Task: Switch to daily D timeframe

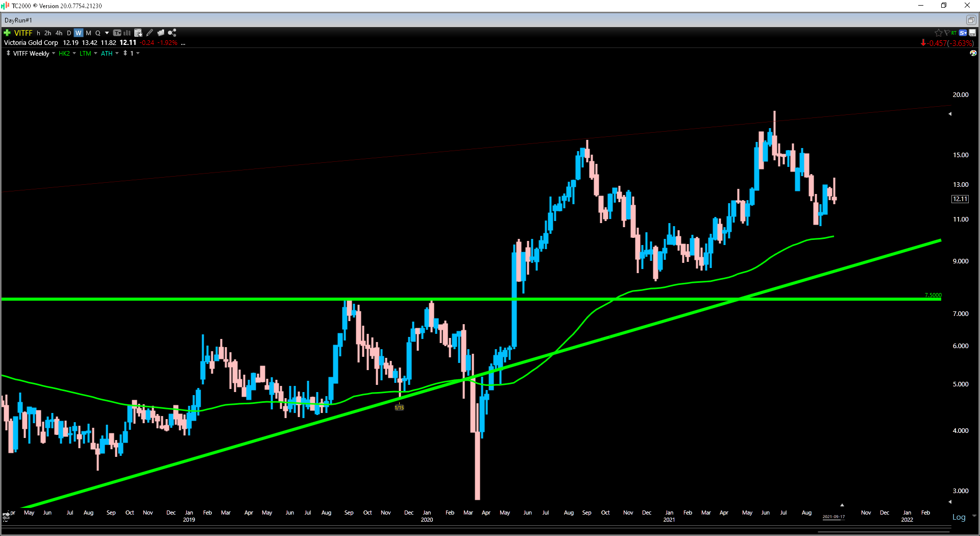Action: (69, 33)
